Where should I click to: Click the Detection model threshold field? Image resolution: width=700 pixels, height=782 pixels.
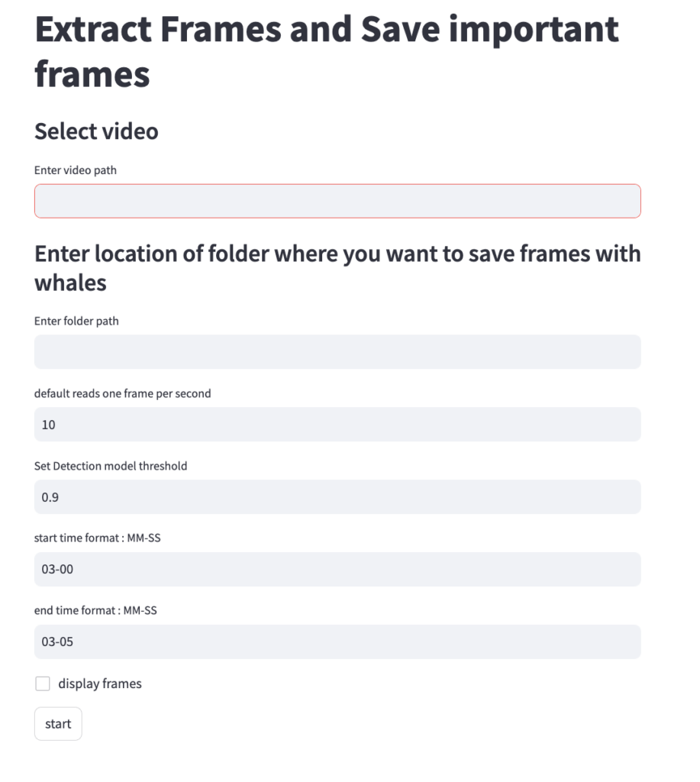coord(337,496)
